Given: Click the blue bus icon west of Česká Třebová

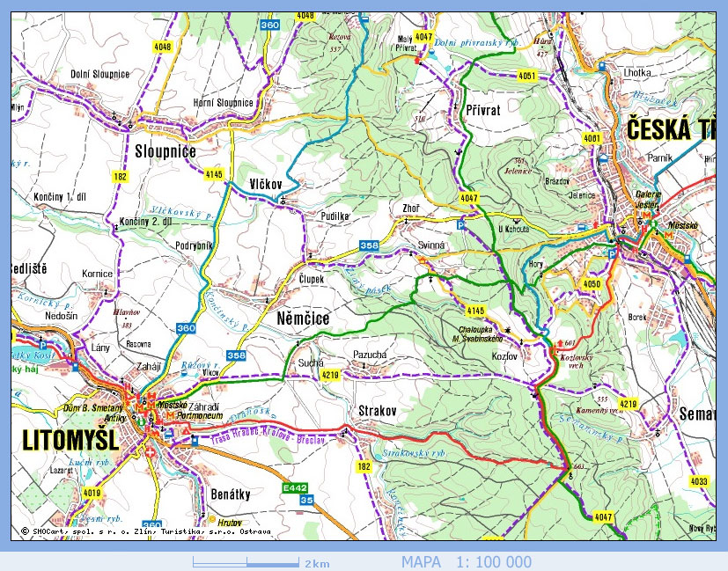Looking at the screenshot, I should coord(581,227).
